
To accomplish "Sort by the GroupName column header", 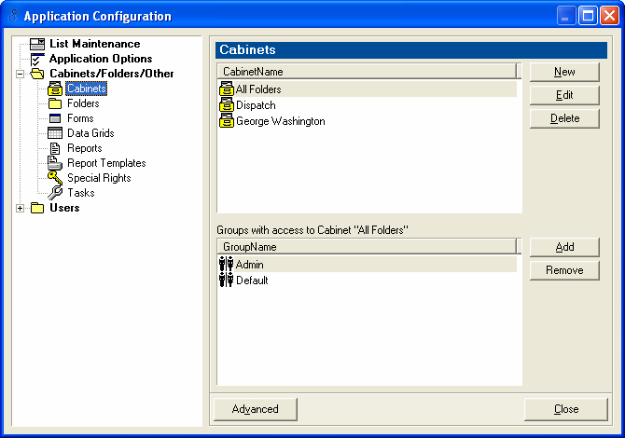I will (x=366, y=247).
